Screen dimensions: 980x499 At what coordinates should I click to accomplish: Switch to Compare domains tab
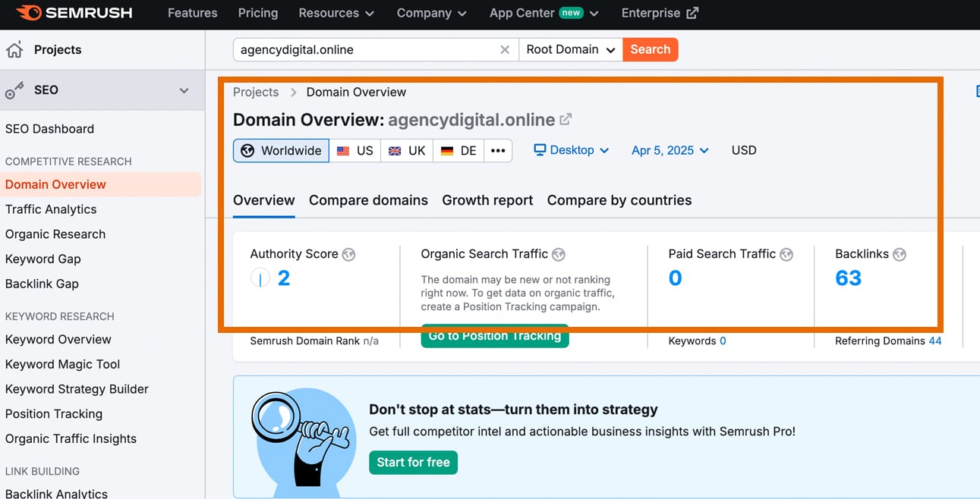pyautogui.click(x=368, y=200)
